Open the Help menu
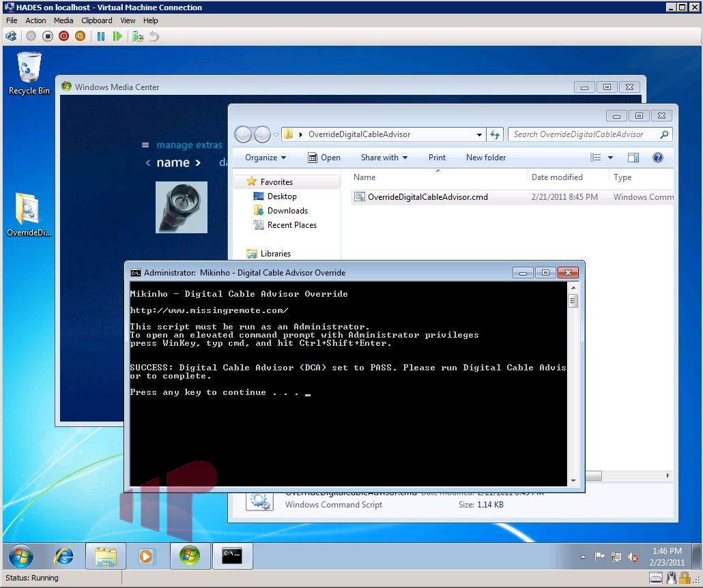Screen dimensions: 703x588 click(x=151, y=20)
